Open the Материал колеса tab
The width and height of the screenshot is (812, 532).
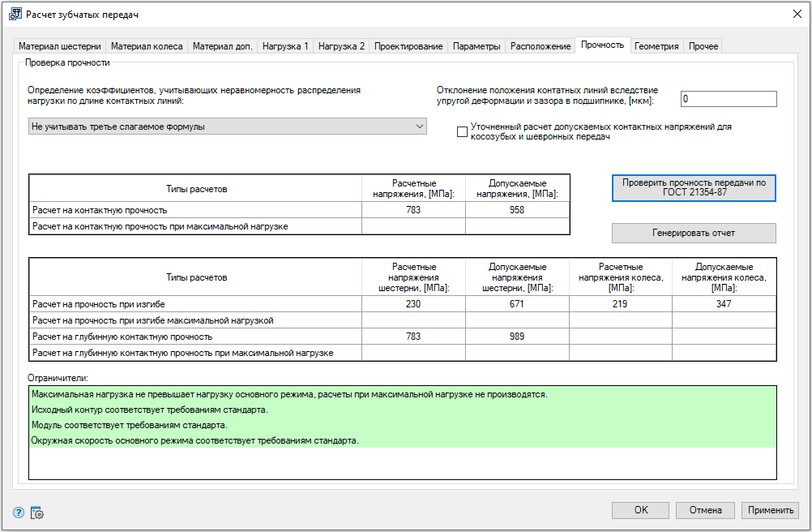[147, 46]
